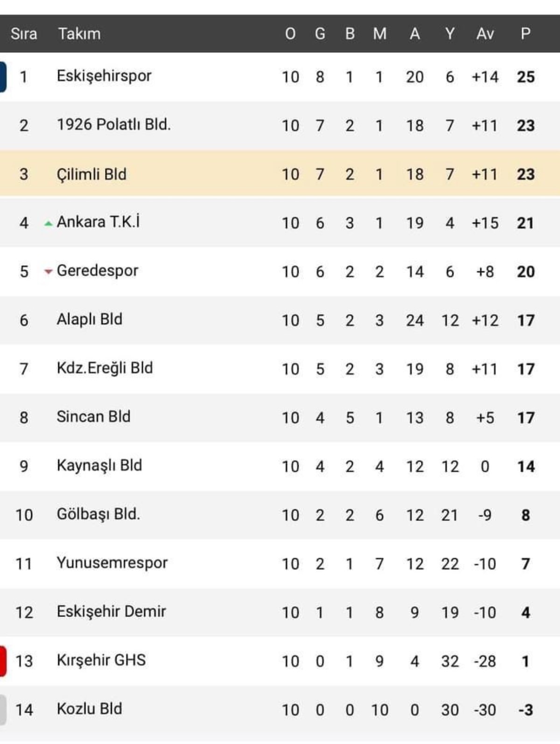Select the Kırşehir GHS team name
Image resolution: width=560 pixels, height=744 pixels.
click(x=101, y=660)
